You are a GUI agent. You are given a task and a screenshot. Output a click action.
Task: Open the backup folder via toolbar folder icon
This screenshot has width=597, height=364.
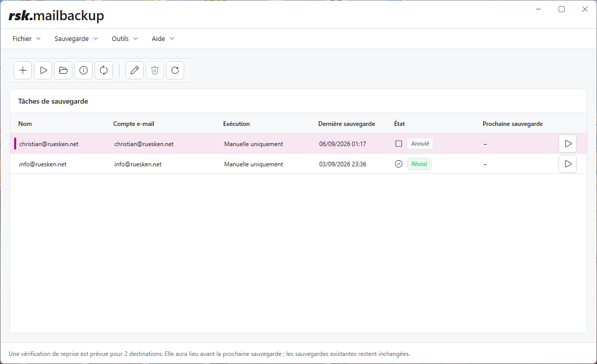pos(63,70)
